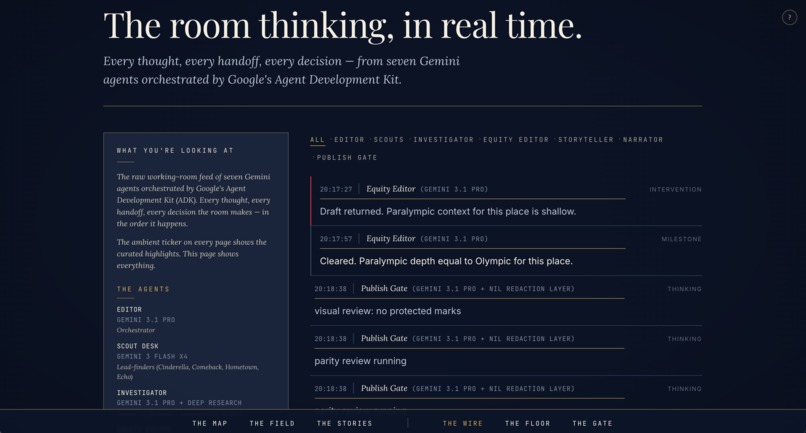Click 'GEMINI 3 FLASH X4' model label

(152, 356)
